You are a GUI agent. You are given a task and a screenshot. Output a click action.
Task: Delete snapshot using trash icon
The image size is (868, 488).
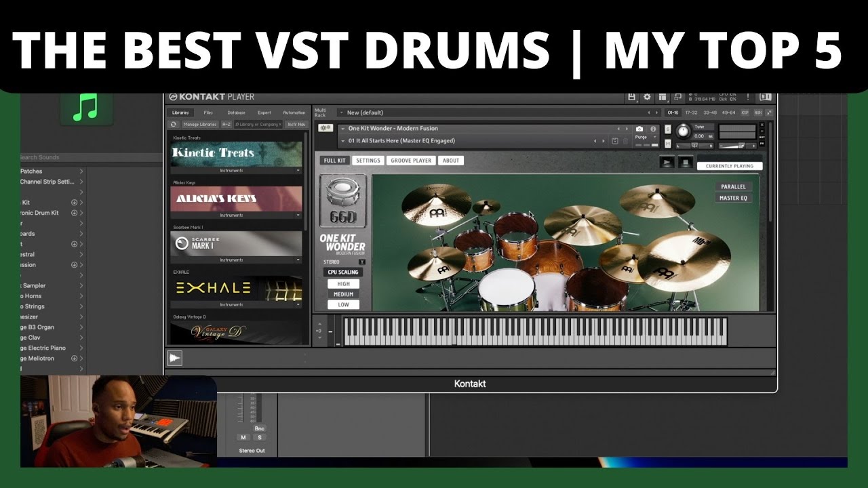pyautogui.click(x=625, y=141)
